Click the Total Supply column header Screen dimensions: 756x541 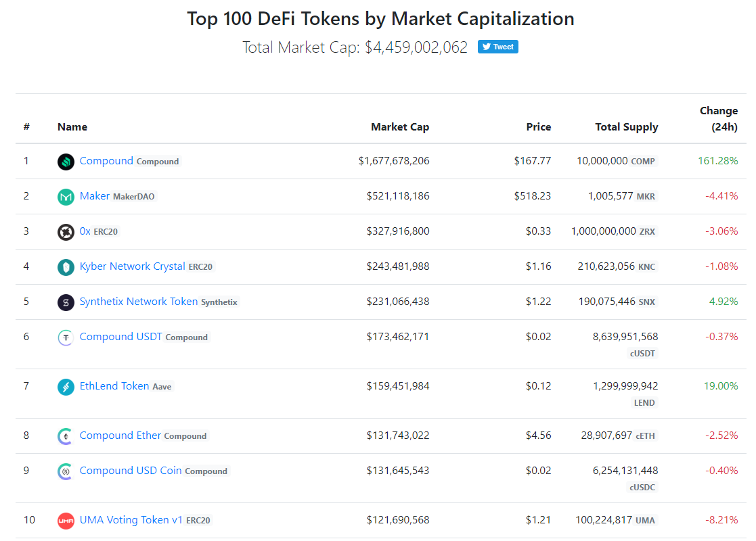[626, 127]
